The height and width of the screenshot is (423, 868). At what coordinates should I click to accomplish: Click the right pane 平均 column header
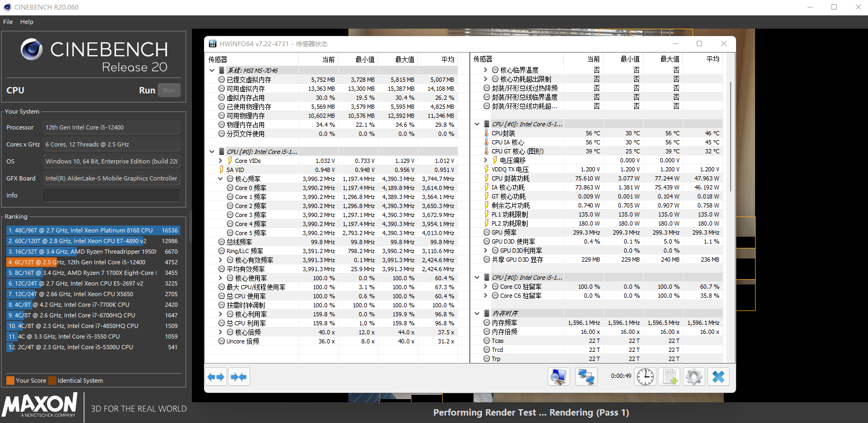pos(703,59)
